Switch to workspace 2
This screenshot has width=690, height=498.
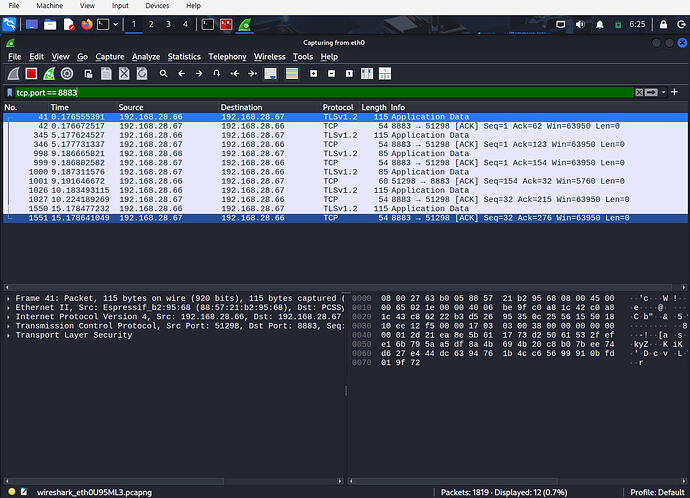tap(151, 24)
